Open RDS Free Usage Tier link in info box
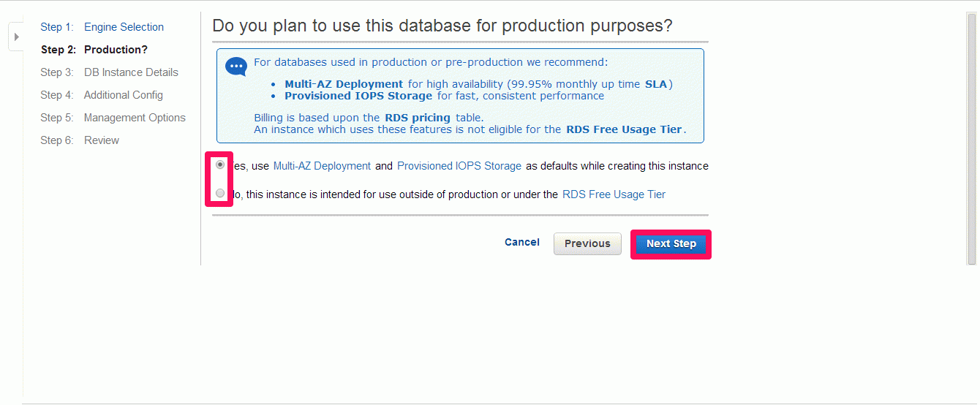 (625, 129)
